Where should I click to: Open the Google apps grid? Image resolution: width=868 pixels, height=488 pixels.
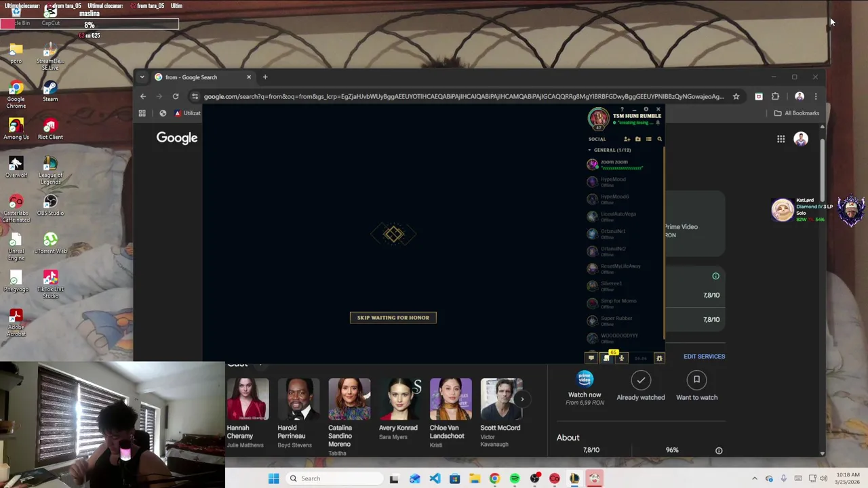[x=781, y=139]
